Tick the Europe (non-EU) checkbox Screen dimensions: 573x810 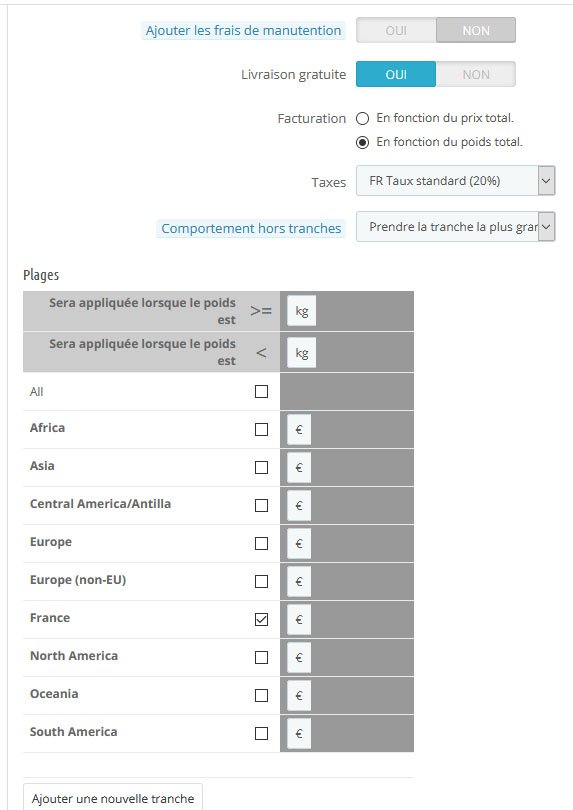(261, 581)
